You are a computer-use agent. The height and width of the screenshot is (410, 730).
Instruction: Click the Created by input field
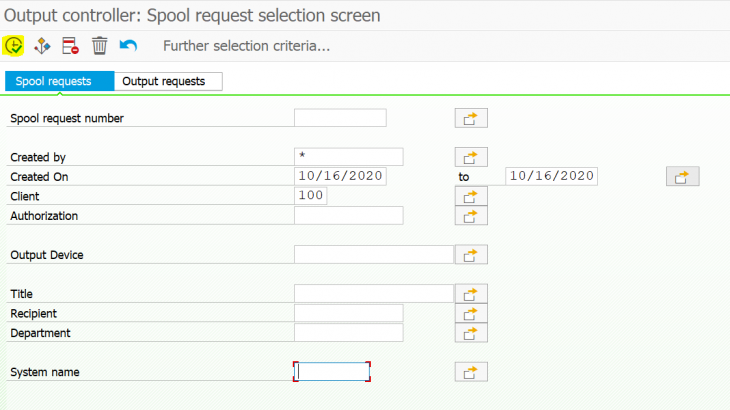(349, 157)
